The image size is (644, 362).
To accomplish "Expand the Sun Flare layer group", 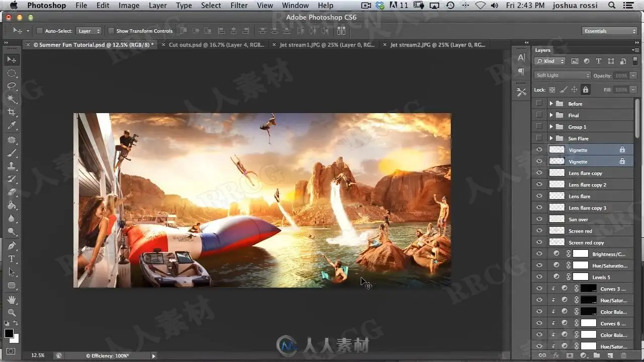I will (551, 138).
